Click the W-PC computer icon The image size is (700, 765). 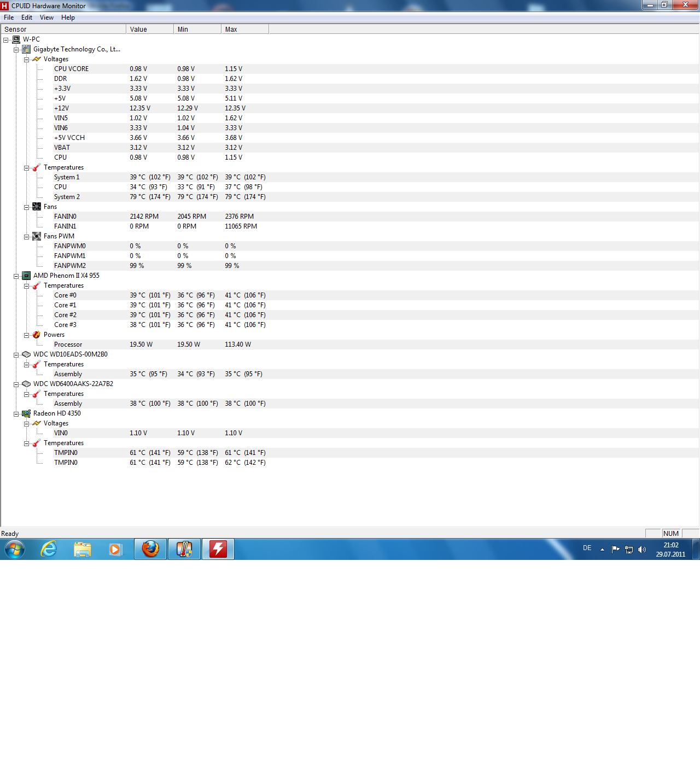click(x=16, y=39)
